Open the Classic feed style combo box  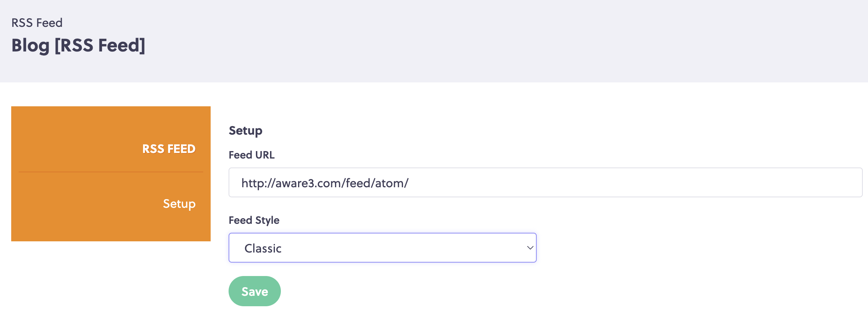coord(382,248)
